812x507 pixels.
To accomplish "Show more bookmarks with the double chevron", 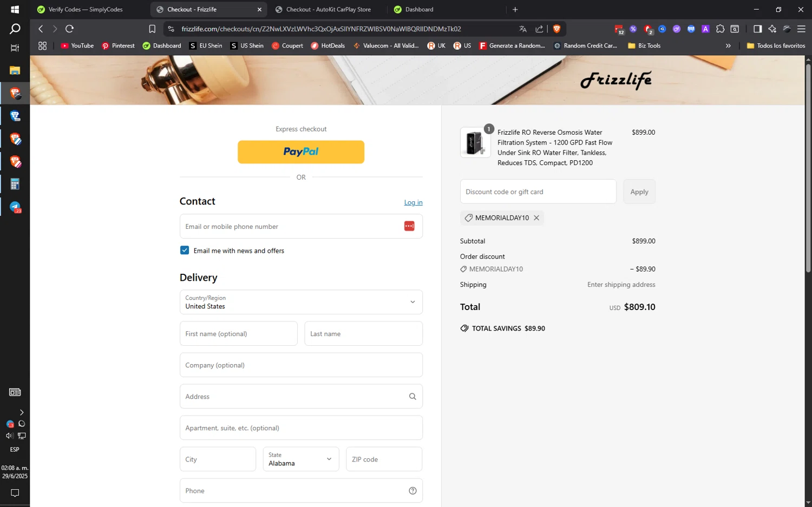I will point(728,45).
